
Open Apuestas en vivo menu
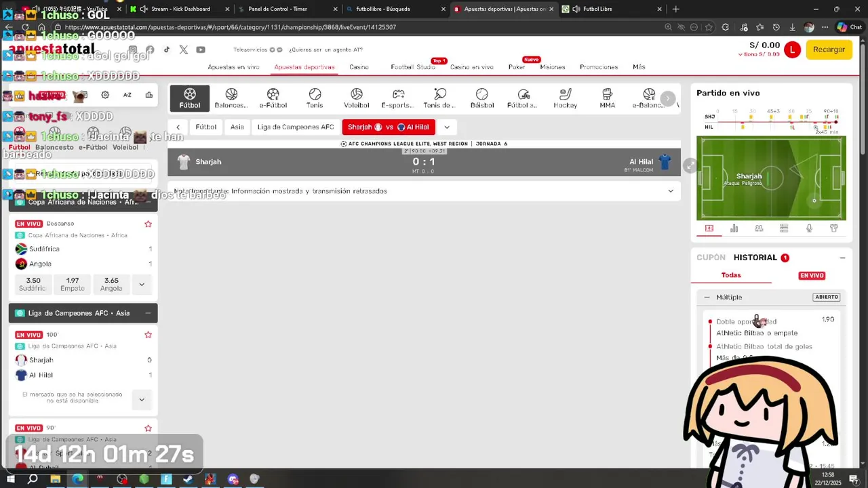point(233,67)
